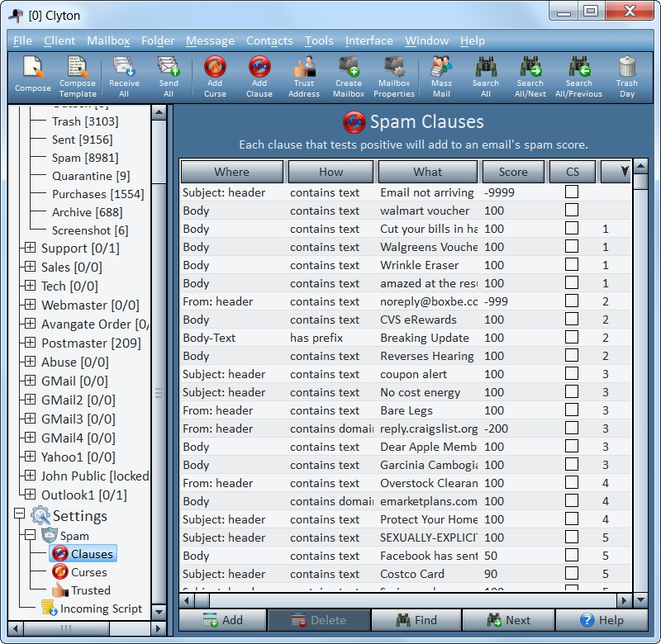Toggle the CS checkbox for emarketplans.com
The image size is (661, 644).
click(572, 500)
